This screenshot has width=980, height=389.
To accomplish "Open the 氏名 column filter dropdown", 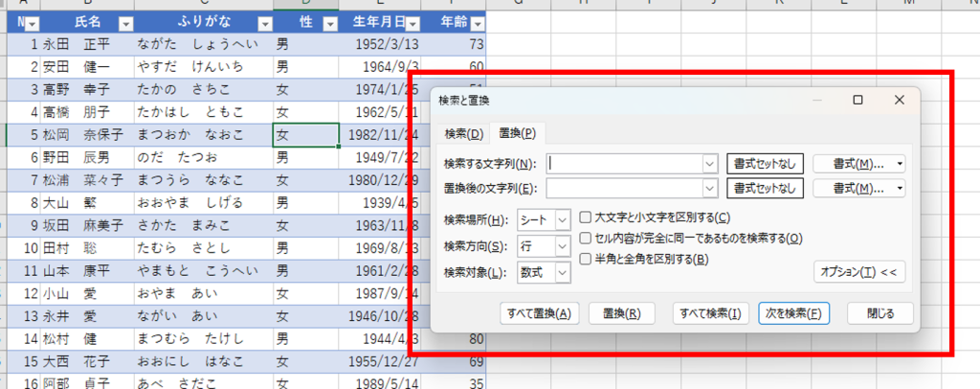I will coord(125,24).
